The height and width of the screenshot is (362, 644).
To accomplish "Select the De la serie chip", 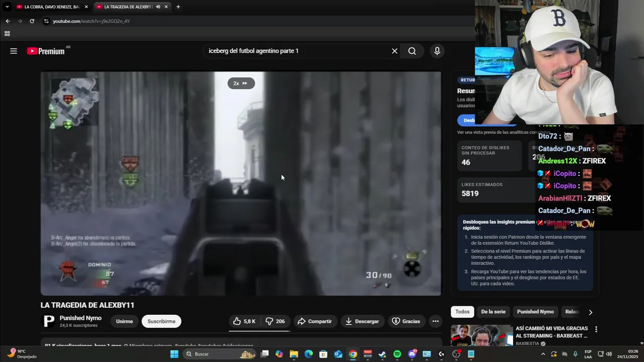I will 493,312.
